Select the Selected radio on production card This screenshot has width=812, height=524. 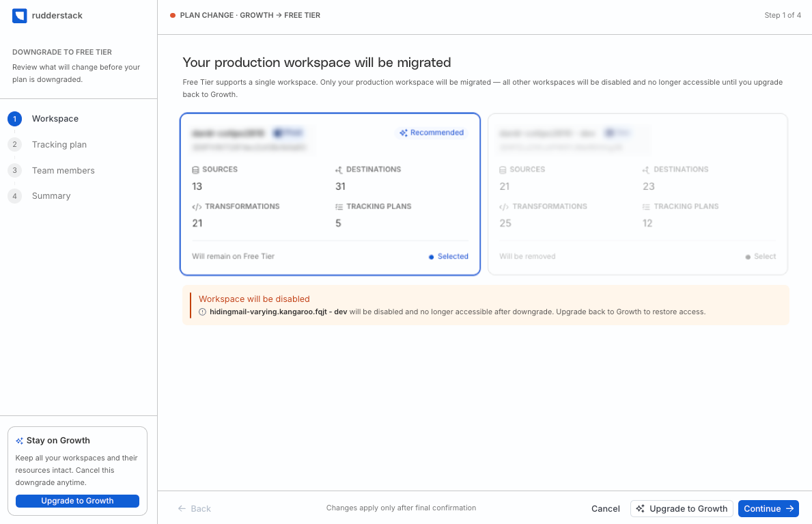[x=448, y=257]
